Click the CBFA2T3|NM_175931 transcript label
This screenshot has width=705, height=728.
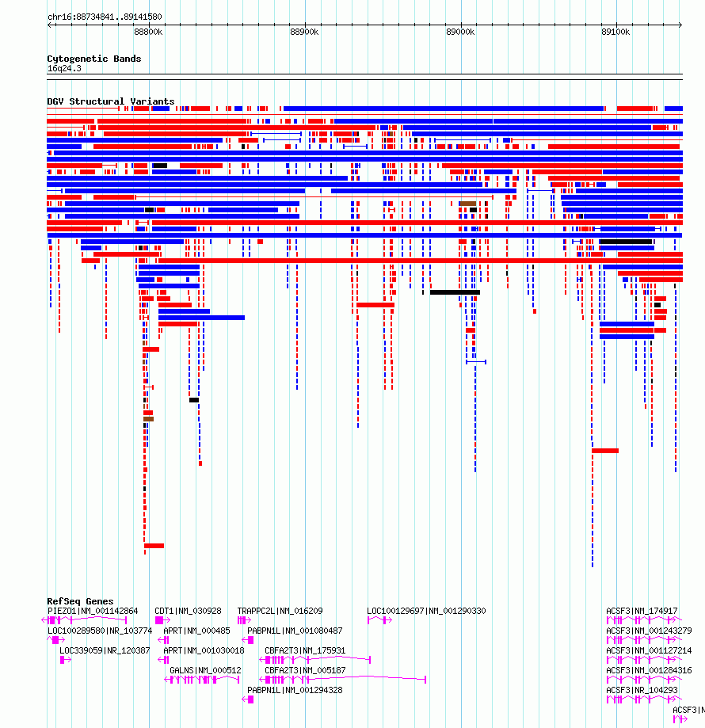(x=305, y=651)
